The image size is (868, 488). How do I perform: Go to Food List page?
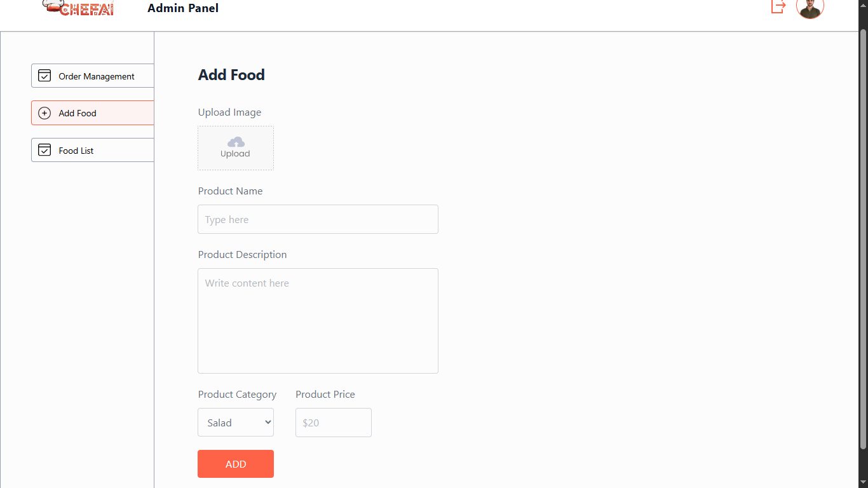(76, 151)
